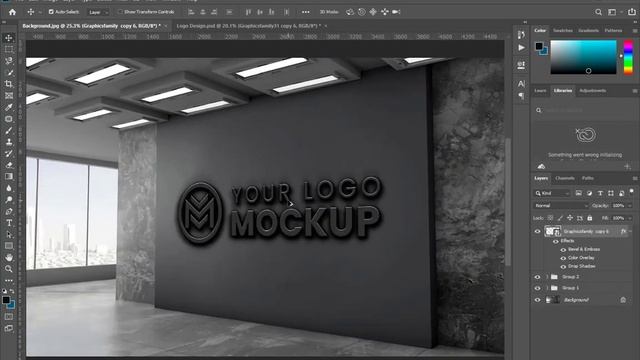This screenshot has height=360, width=640.
Task: Select the Crop tool
Action: click(9, 84)
